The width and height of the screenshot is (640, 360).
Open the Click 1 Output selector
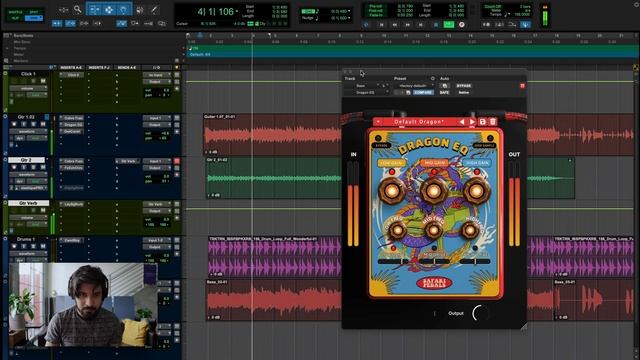point(156,82)
